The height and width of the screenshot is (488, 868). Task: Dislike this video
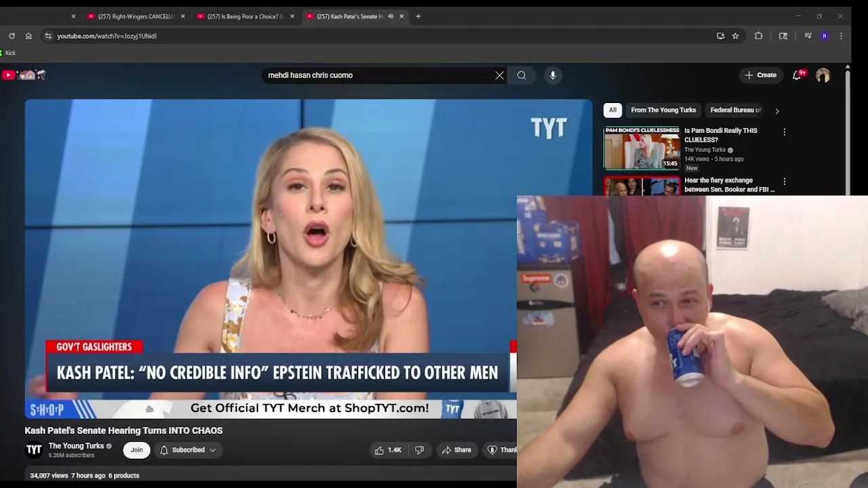coord(420,450)
